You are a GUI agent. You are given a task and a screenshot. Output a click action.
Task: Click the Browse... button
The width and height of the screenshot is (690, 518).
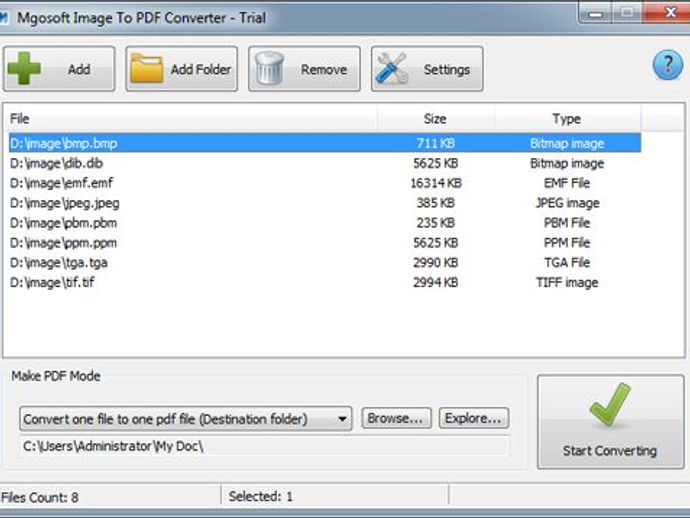point(396,418)
